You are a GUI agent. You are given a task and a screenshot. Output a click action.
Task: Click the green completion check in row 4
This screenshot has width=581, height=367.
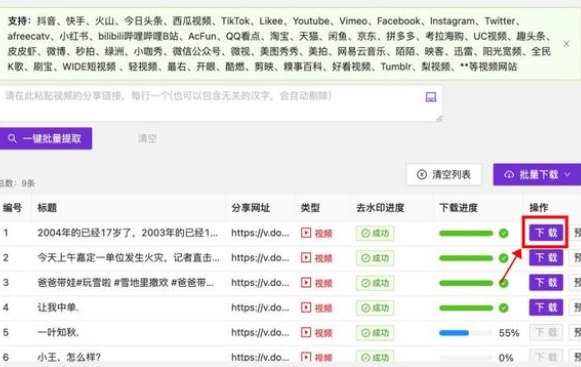[503, 308]
